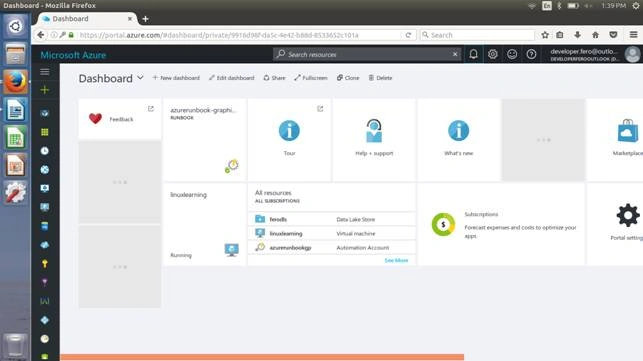Image resolution: width=643 pixels, height=361 pixels.
Task: Click Clone dashboard button
Action: (x=348, y=78)
